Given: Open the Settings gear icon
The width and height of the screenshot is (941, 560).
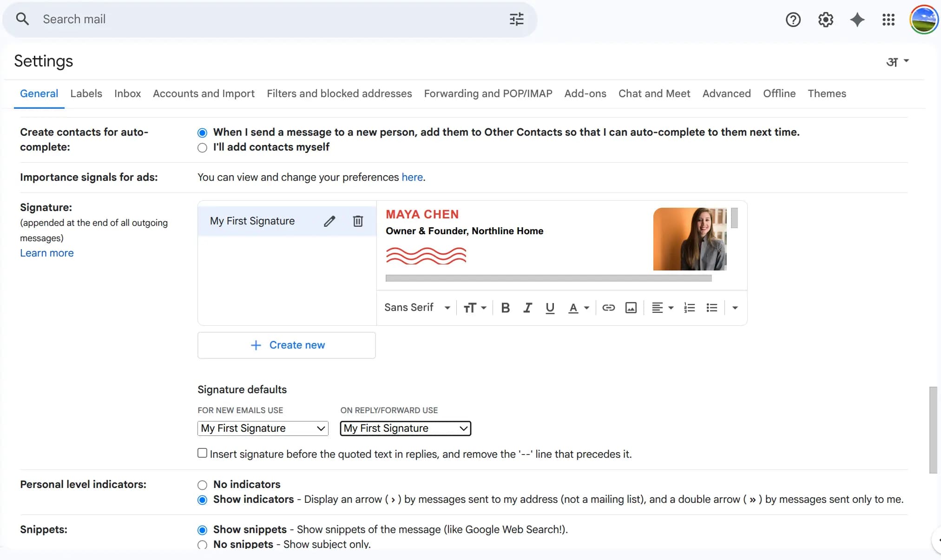Looking at the screenshot, I should (x=826, y=20).
